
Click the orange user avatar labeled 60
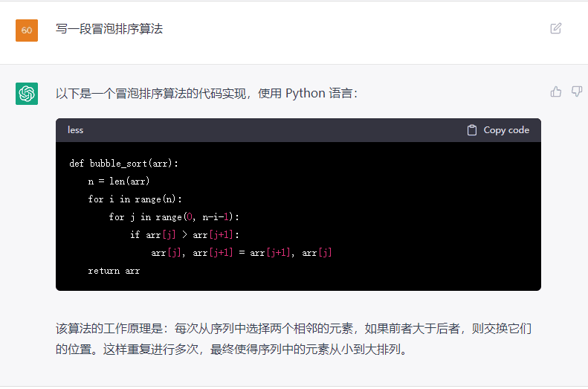pyautogui.click(x=27, y=30)
